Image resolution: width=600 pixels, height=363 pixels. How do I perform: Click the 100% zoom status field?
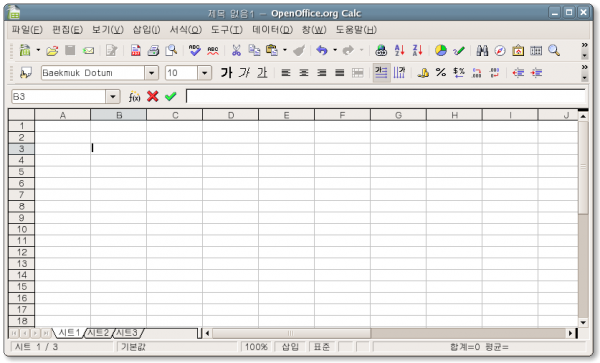[x=256, y=347]
